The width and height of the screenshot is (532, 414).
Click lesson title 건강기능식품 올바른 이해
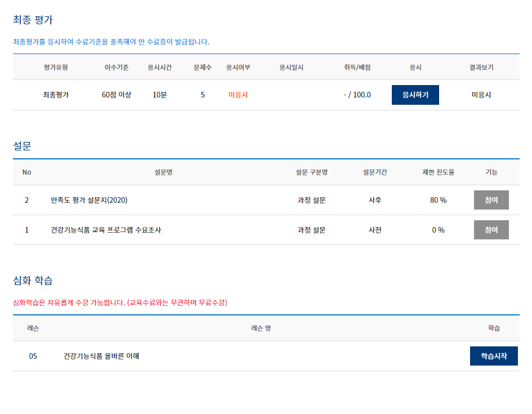click(101, 356)
